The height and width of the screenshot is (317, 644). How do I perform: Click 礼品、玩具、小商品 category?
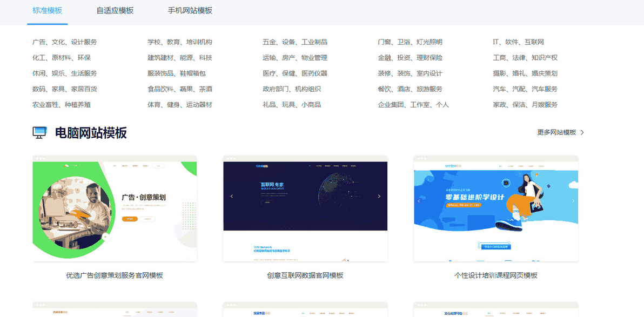tap(292, 104)
